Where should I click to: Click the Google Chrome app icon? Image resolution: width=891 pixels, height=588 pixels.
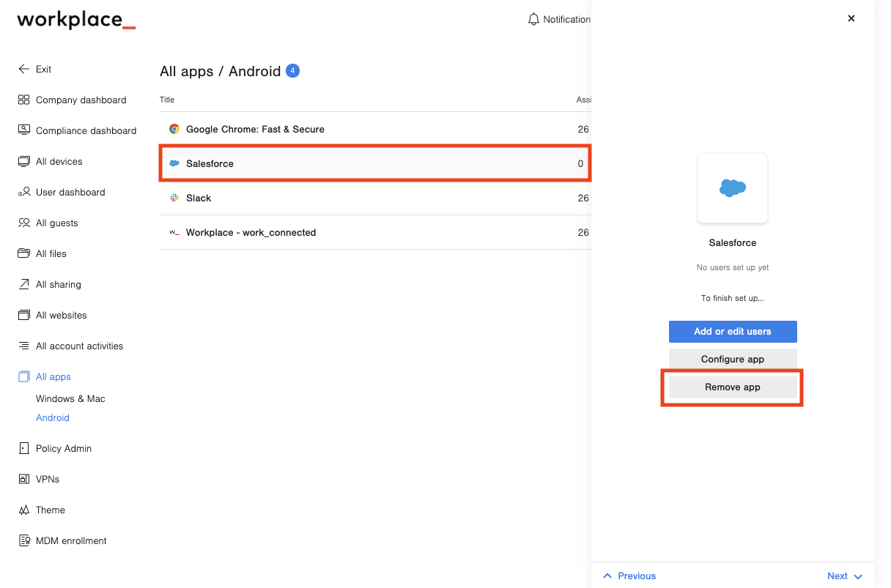tap(174, 129)
